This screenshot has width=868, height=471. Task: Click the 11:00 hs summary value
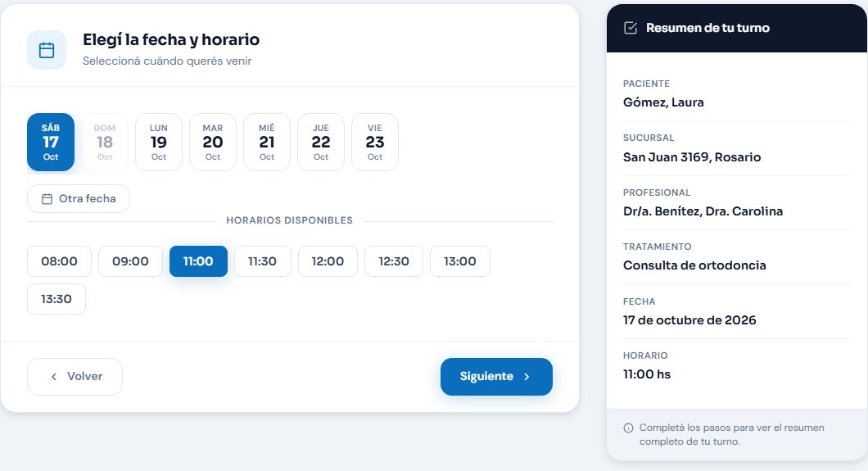coord(647,374)
